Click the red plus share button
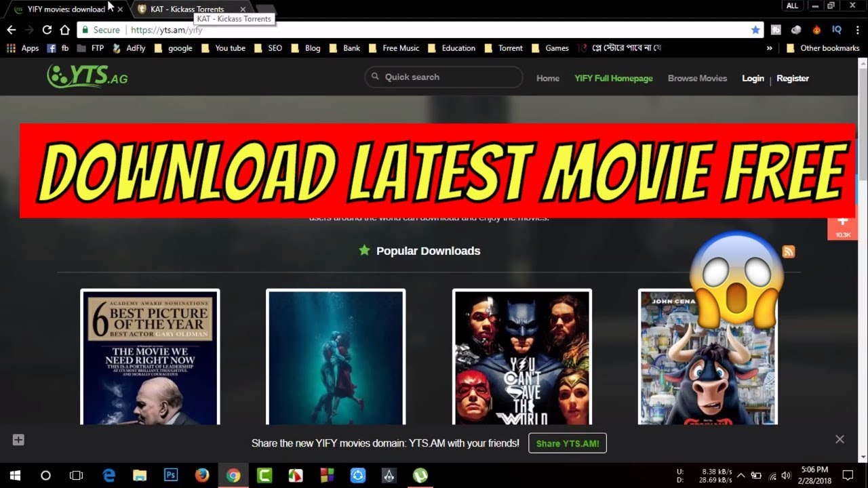Screen dimensions: 868x488 tap(842, 226)
